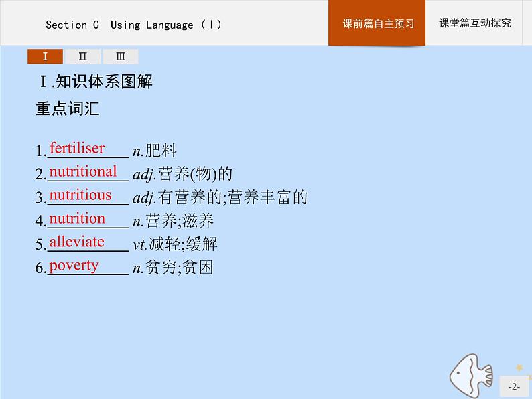Click the answer word poverty
The height and width of the screenshot is (399, 532).
(74, 266)
